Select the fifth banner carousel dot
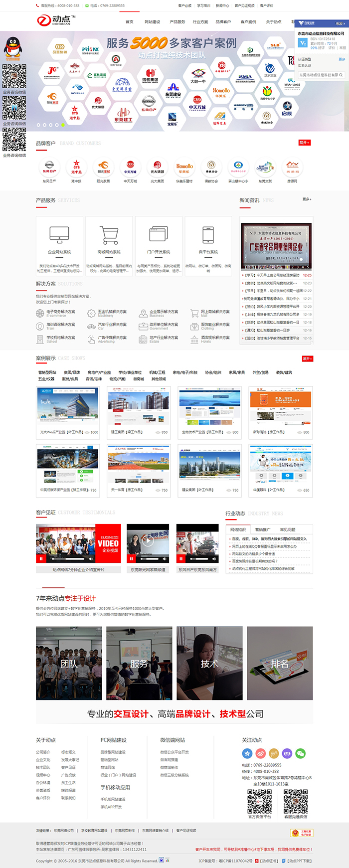Screen dimensions: 349x868 [62, 125]
